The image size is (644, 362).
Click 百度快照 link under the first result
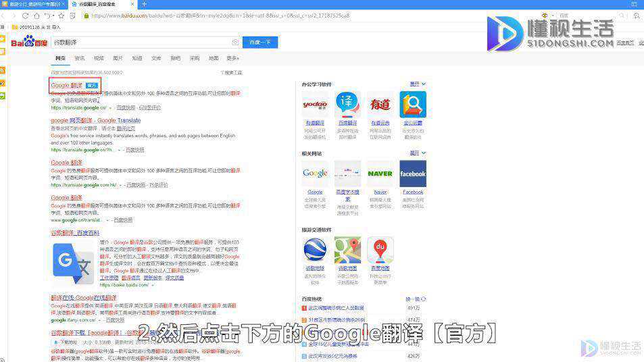126,107
